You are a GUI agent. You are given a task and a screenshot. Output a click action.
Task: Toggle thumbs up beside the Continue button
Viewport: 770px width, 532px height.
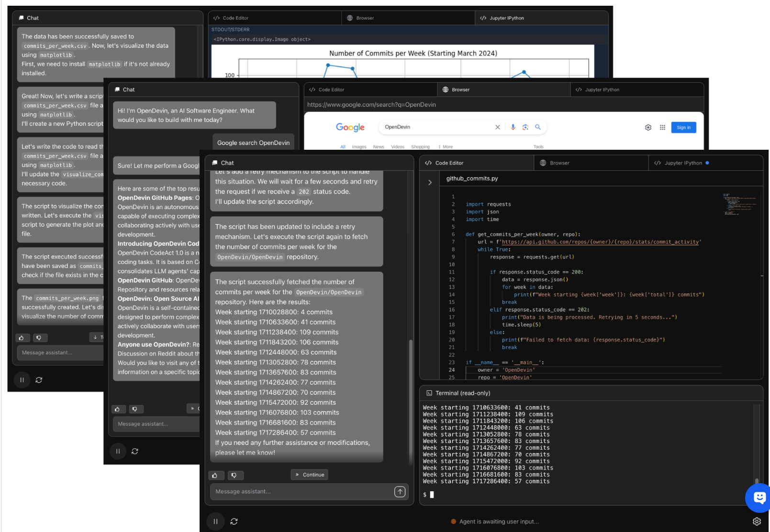pos(215,476)
